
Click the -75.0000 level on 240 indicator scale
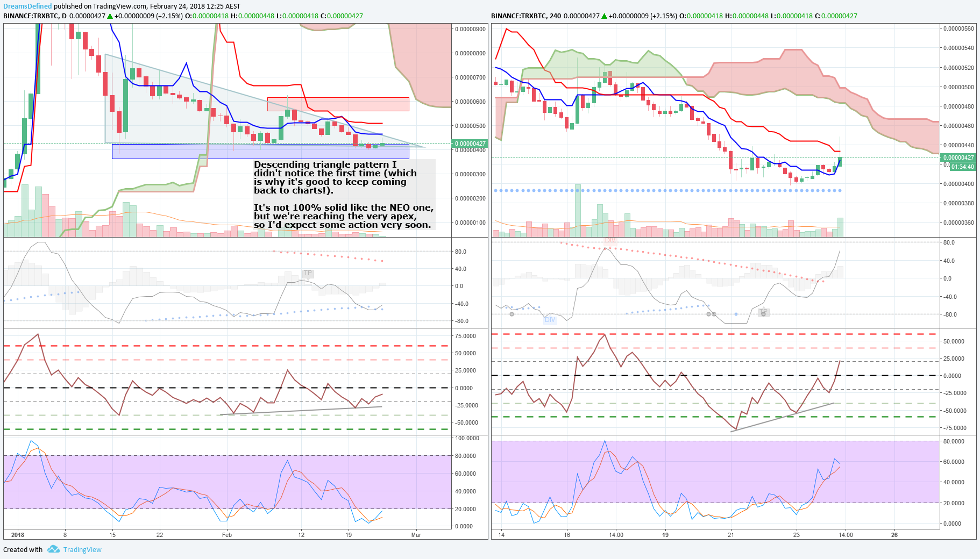coord(955,428)
